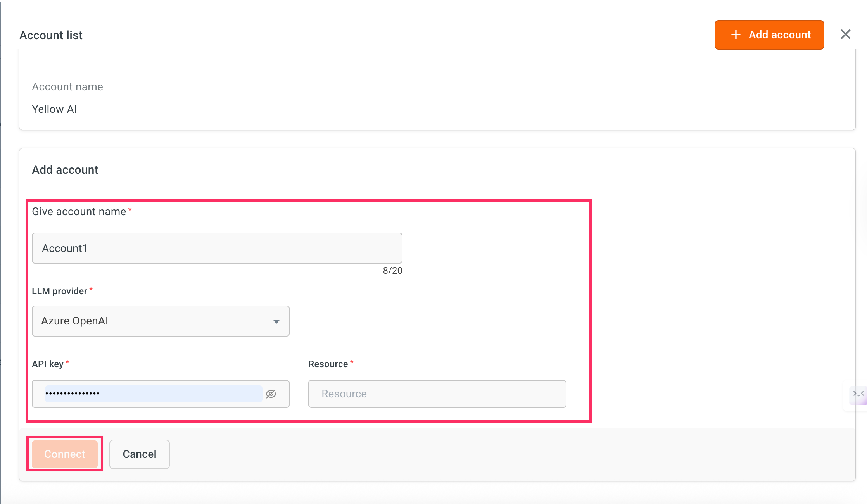The height and width of the screenshot is (504, 867).
Task: Click the orange Add account button
Action: pyautogui.click(x=769, y=35)
